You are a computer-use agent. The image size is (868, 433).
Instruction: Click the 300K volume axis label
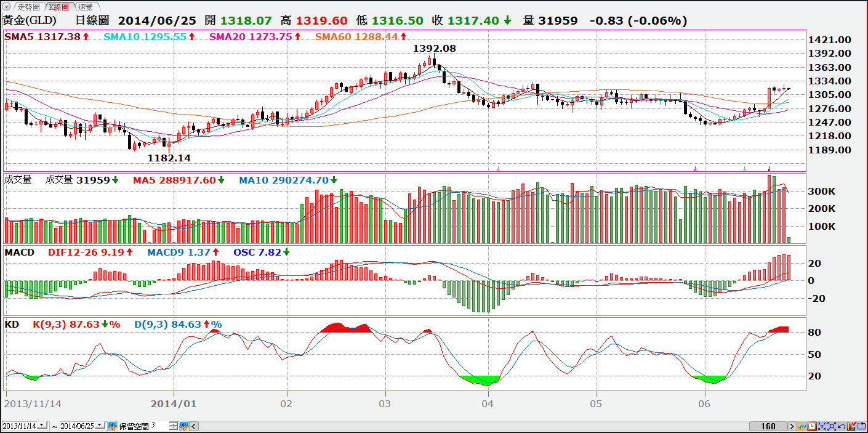tap(822, 192)
